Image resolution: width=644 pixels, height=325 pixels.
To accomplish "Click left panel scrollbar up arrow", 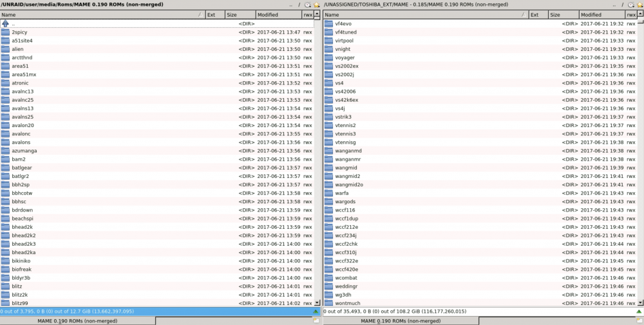I will [317, 14].
